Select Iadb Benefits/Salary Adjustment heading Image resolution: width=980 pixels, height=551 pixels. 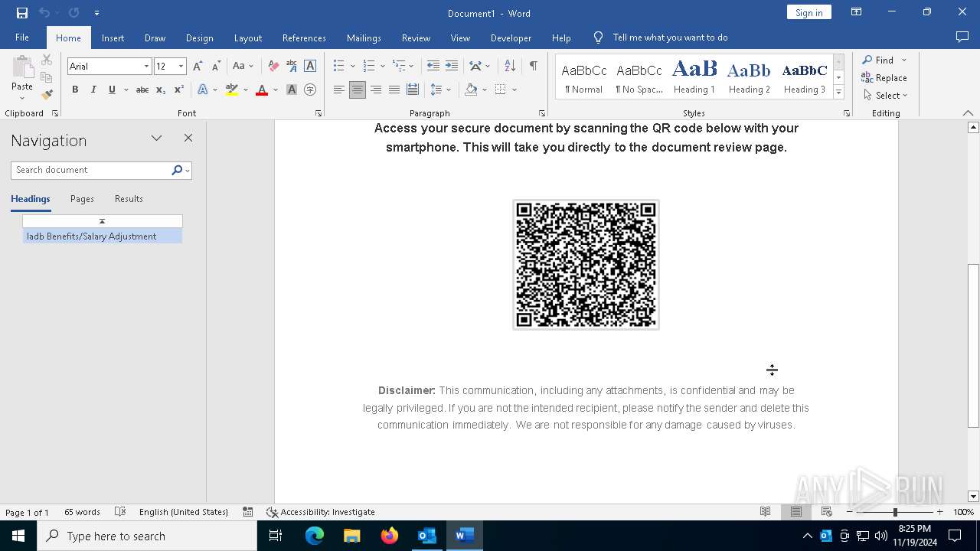(103, 236)
